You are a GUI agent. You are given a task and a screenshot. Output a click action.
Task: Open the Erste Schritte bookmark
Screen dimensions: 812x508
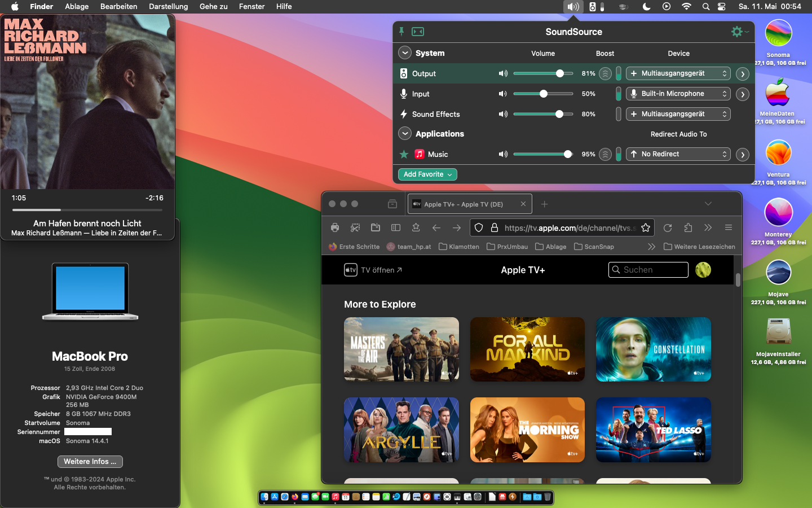pyautogui.click(x=354, y=247)
